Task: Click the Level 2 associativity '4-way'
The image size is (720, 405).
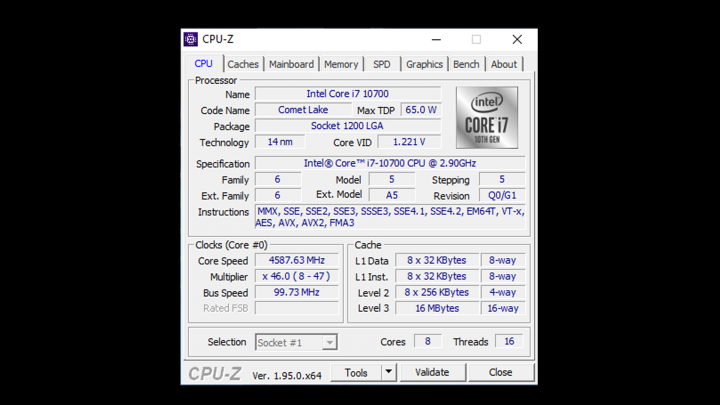Action: point(503,292)
